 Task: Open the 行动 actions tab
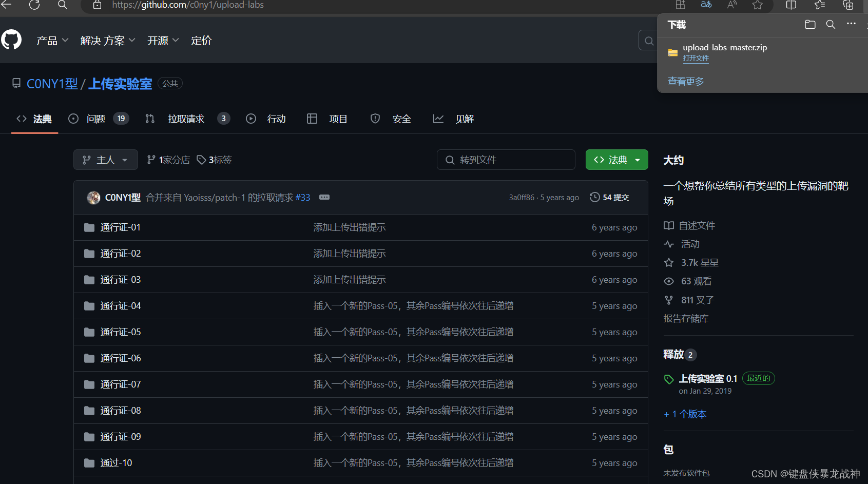(x=276, y=119)
